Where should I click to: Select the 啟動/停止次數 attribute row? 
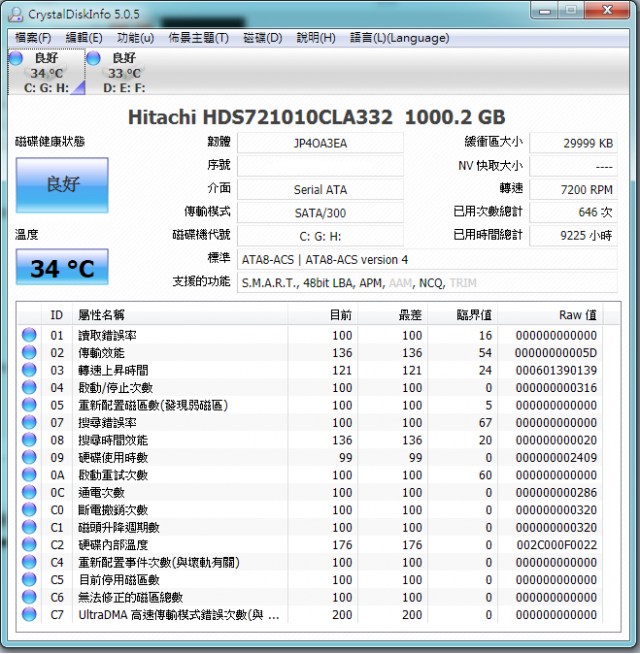coord(310,387)
